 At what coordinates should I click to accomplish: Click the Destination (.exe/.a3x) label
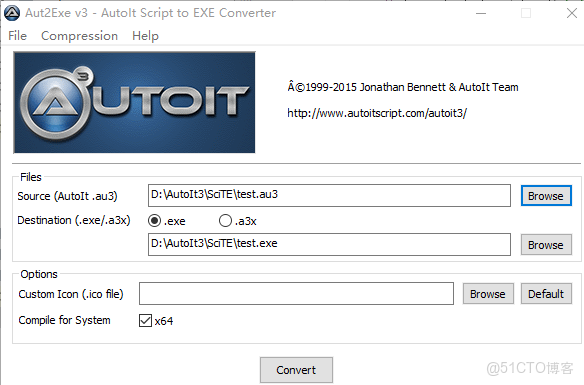(74, 220)
